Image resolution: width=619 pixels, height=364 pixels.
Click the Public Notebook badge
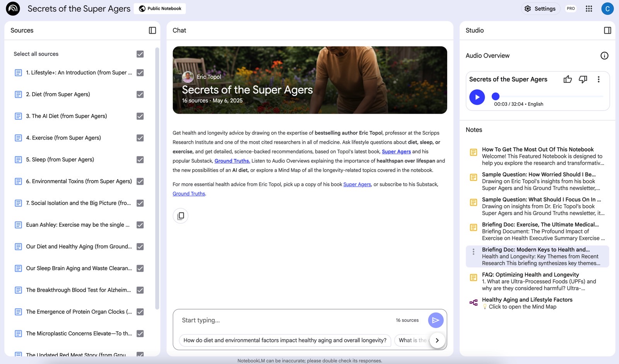tap(160, 9)
